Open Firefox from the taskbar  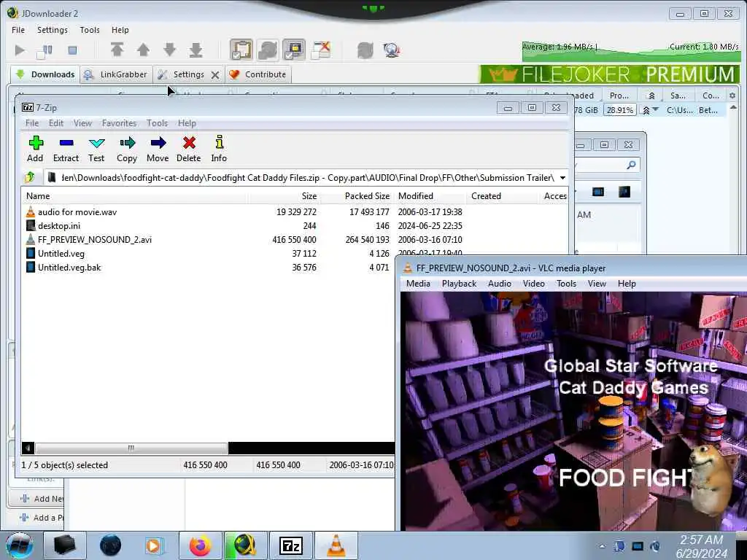201,545
